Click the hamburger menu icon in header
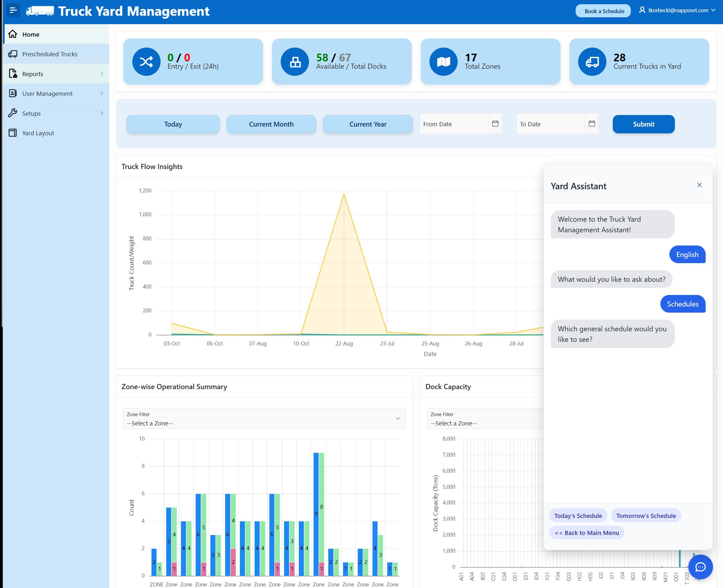Image resolution: width=723 pixels, height=588 pixels. point(13,10)
